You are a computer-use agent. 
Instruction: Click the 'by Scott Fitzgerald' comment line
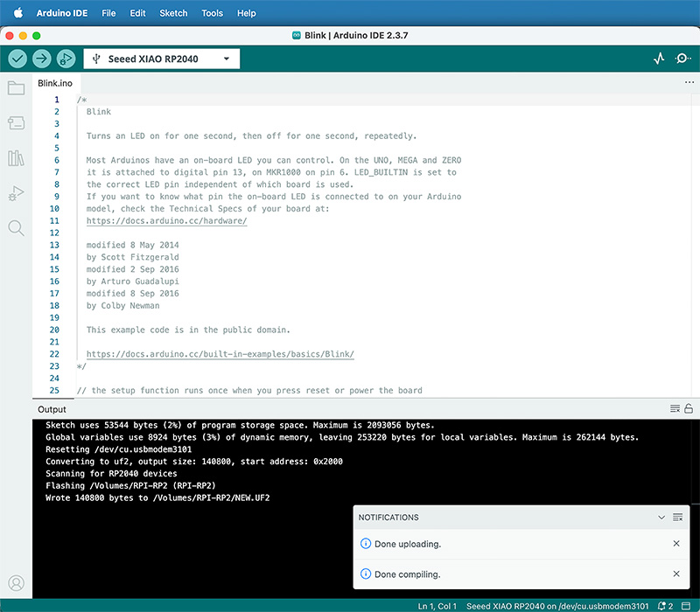pos(133,257)
